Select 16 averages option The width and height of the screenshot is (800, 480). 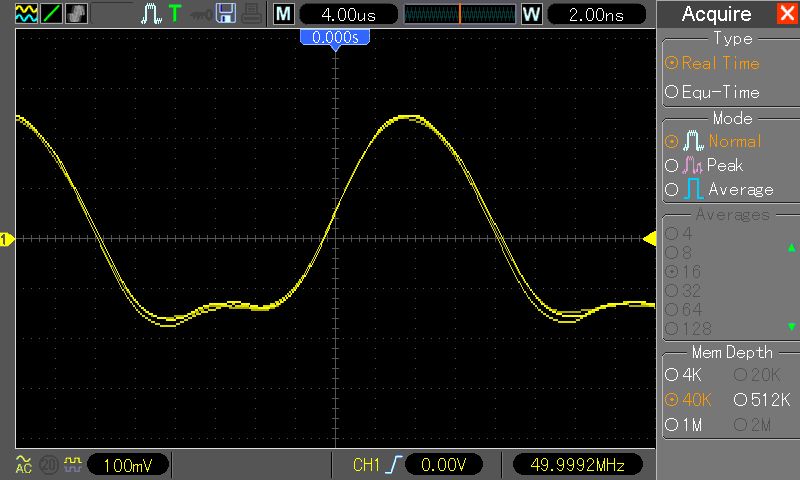(x=683, y=271)
